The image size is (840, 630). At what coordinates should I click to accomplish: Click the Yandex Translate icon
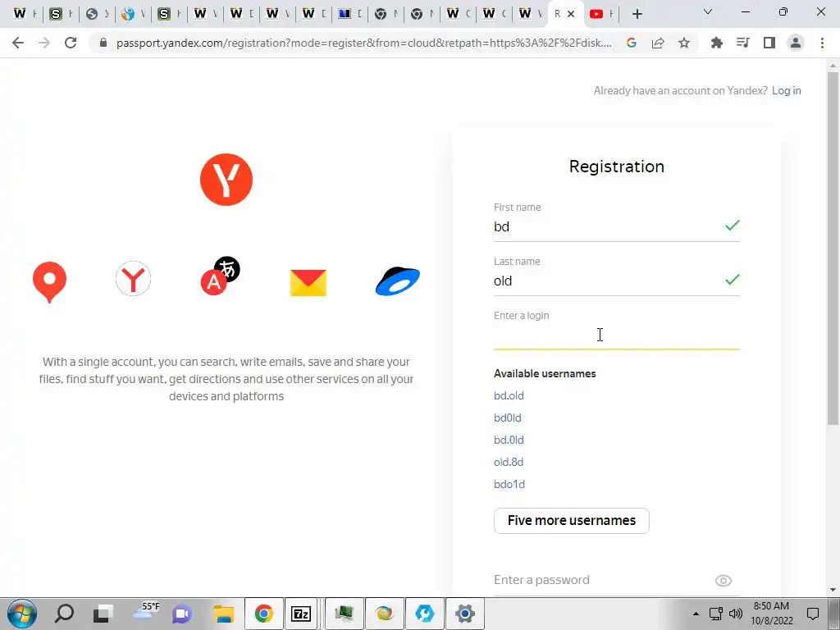click(x=220, y=276)
